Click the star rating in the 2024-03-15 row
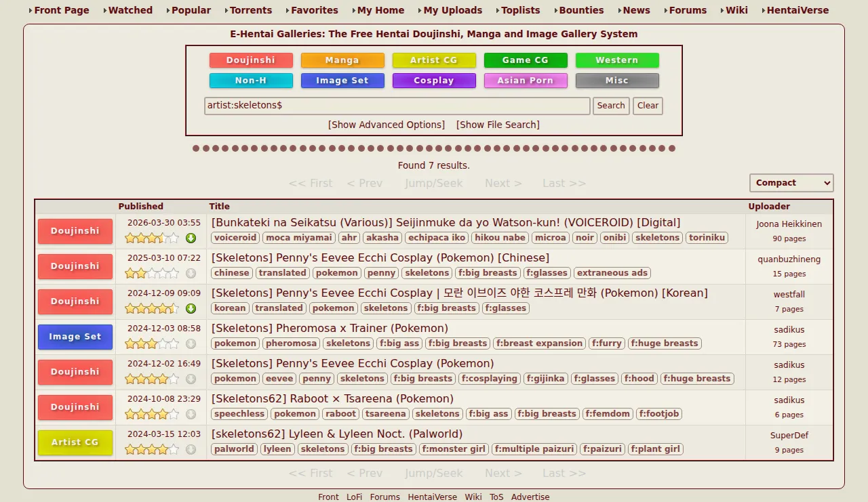This screenshot has width=868, height=502. click(x=152, y=449)
